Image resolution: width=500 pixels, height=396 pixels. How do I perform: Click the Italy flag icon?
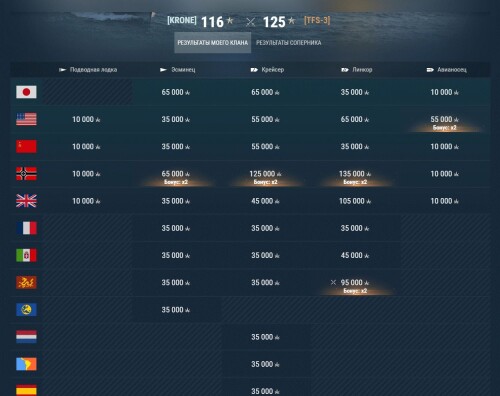(26, 255)
